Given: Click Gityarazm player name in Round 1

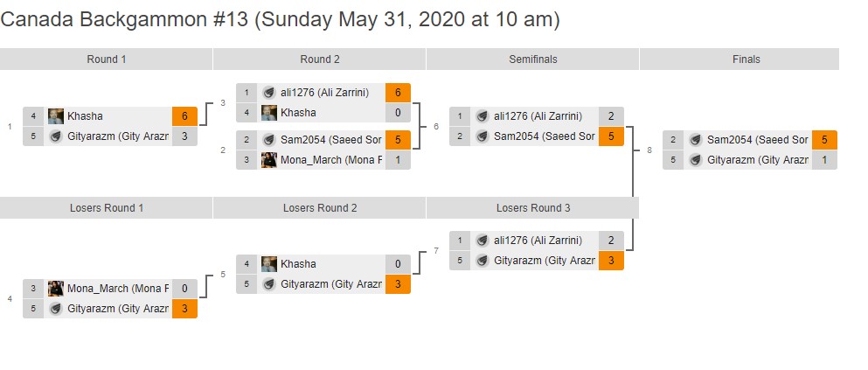Looking at the screenshot, I should [117, 136].
